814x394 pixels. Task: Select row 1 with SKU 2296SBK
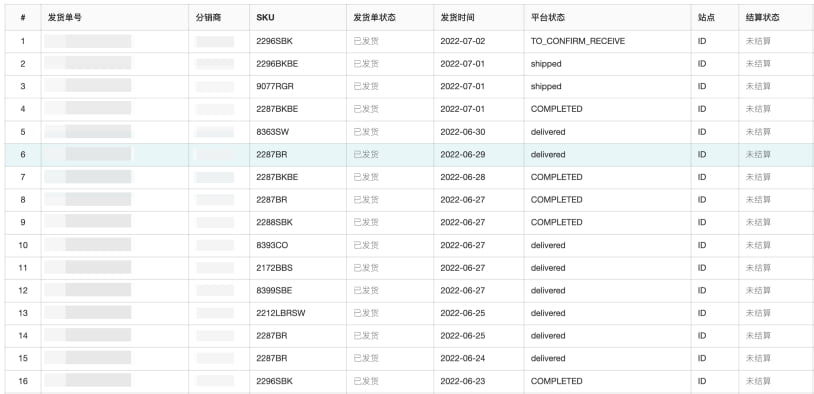point(407,41)
